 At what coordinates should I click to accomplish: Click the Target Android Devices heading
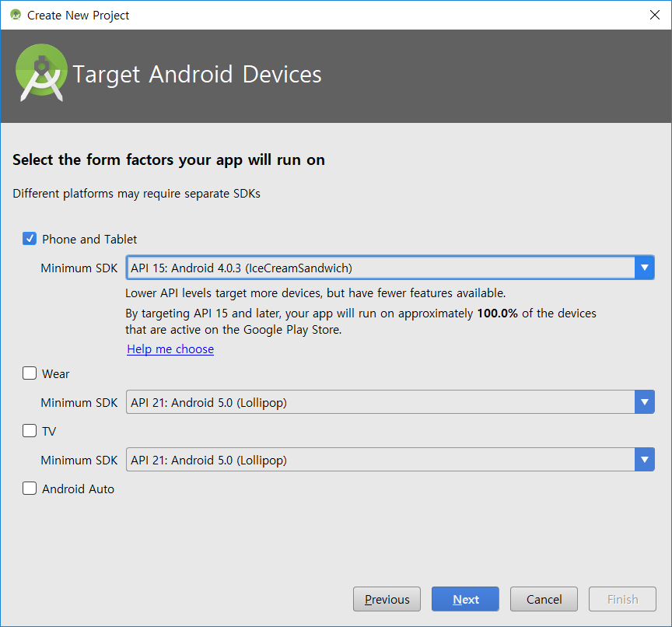click(197, 75)
